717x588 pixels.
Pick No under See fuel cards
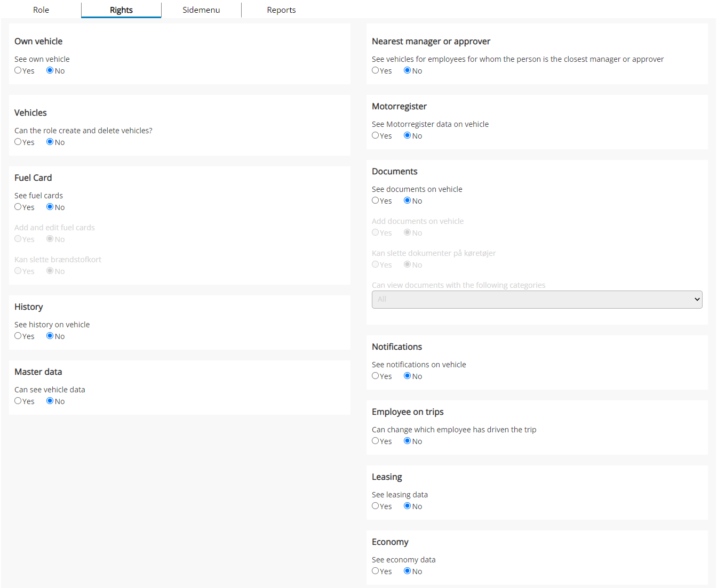(50, 207)
